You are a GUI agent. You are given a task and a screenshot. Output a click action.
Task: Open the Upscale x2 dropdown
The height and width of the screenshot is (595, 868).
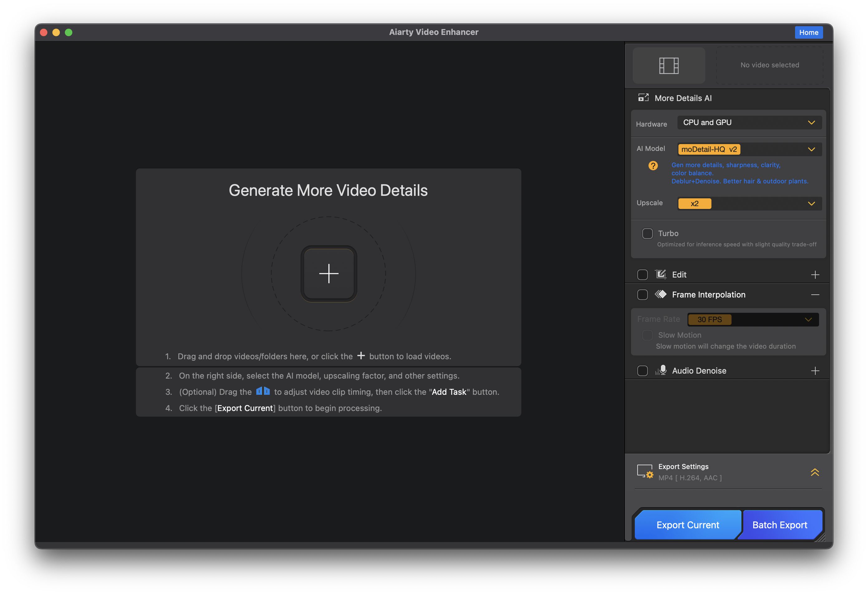tap(749, 204)
